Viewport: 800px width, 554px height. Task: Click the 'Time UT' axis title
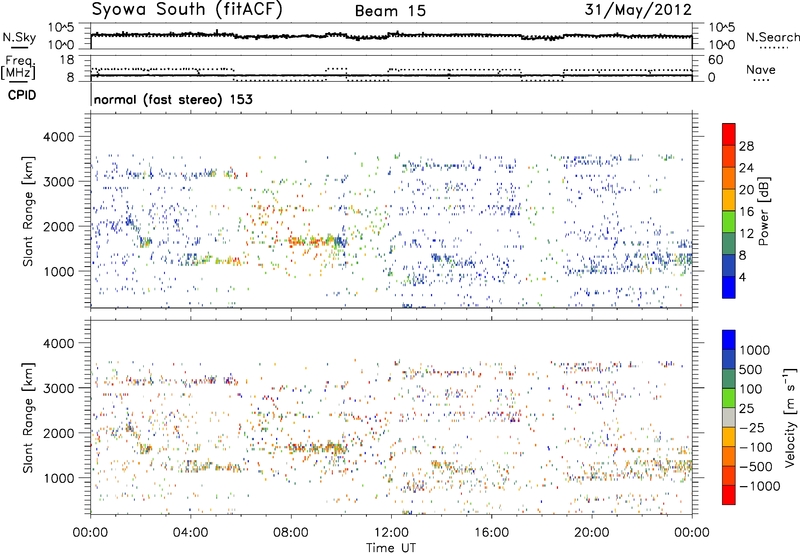[391, 548]
